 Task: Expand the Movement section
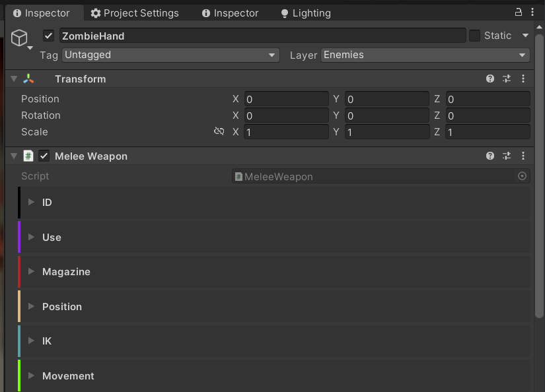pos(31,376)
